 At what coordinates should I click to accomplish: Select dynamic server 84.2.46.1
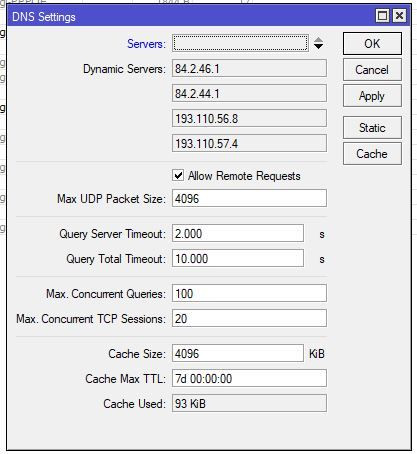(x=249, y=69)
